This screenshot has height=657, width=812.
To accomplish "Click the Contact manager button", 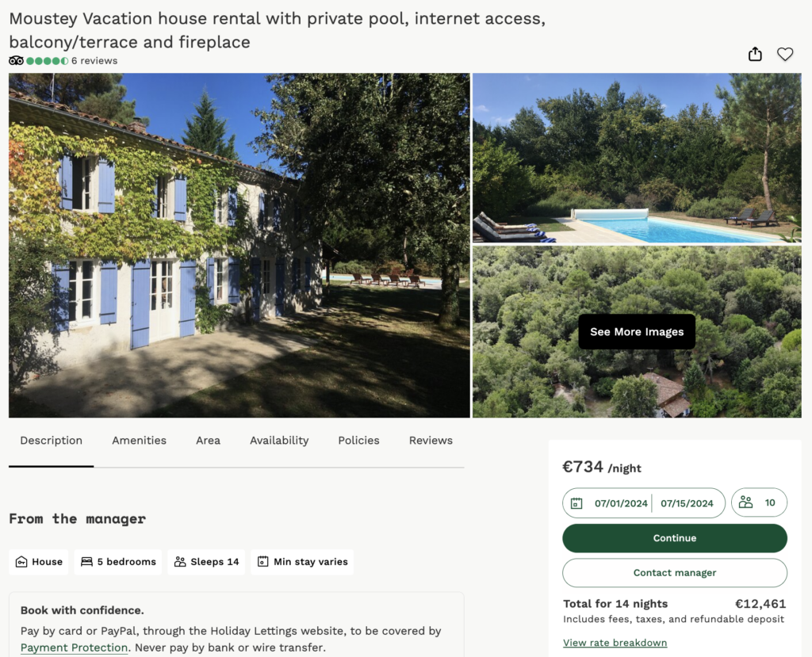I will tap(674, 572).
